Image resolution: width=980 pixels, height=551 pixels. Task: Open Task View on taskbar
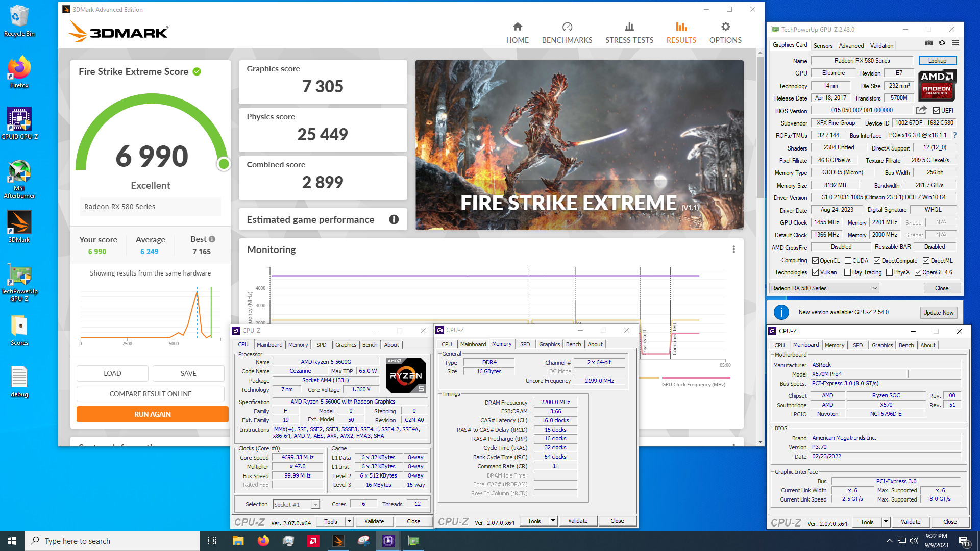coord(212,541)
